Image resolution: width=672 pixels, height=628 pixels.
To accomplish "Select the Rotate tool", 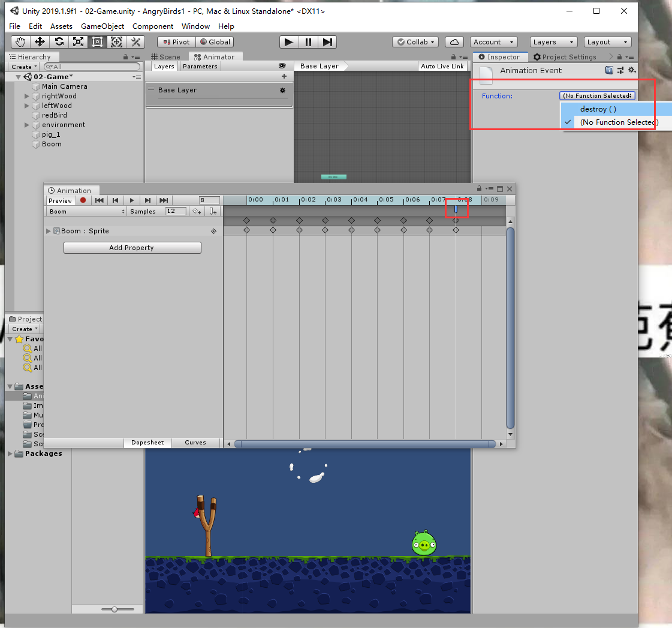I will tap(59, 41).
